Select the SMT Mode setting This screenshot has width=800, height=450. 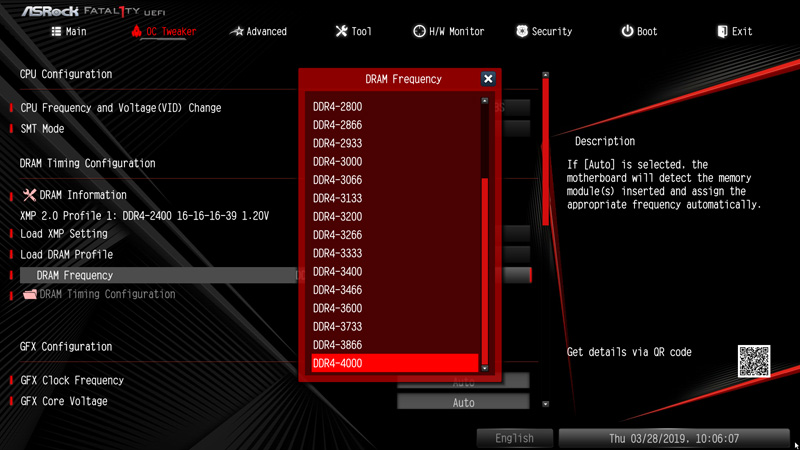pos(42,129)
